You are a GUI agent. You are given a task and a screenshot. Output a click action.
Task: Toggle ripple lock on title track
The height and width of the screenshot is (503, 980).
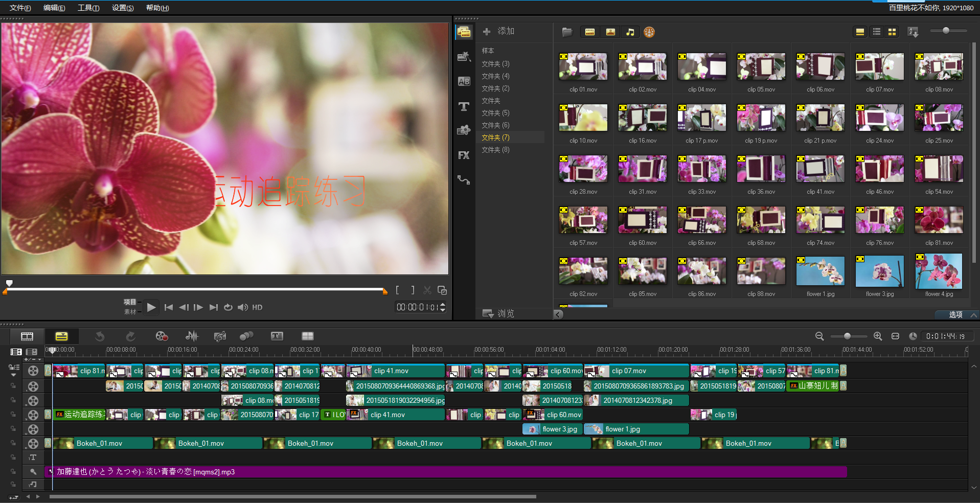pos(13,457)
